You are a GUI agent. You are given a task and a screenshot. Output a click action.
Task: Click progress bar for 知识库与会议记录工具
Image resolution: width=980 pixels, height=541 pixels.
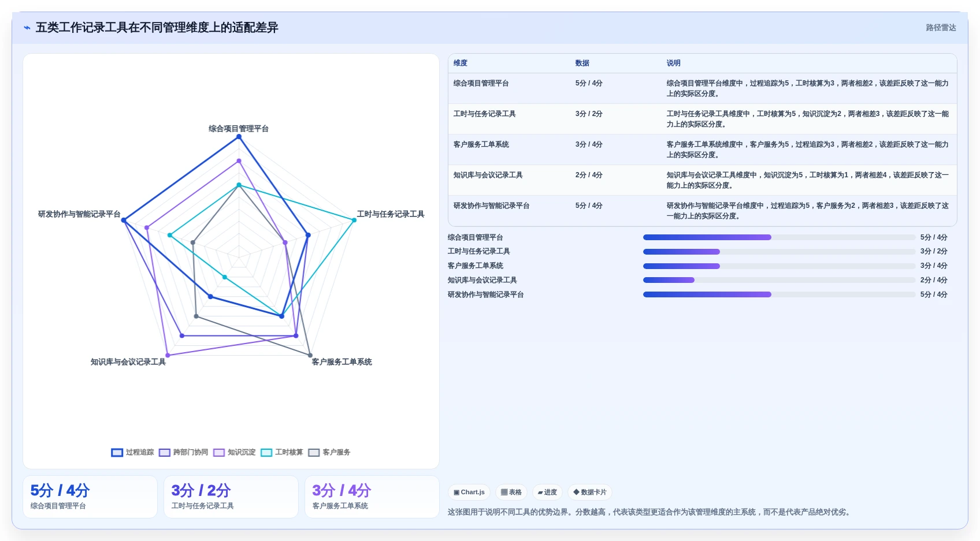(779, 280)
